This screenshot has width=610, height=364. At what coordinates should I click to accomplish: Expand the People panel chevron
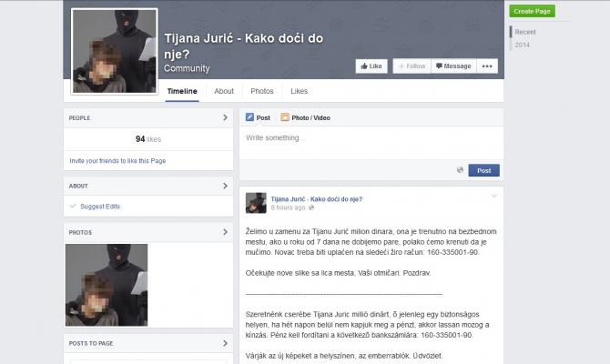coord(225,117)
